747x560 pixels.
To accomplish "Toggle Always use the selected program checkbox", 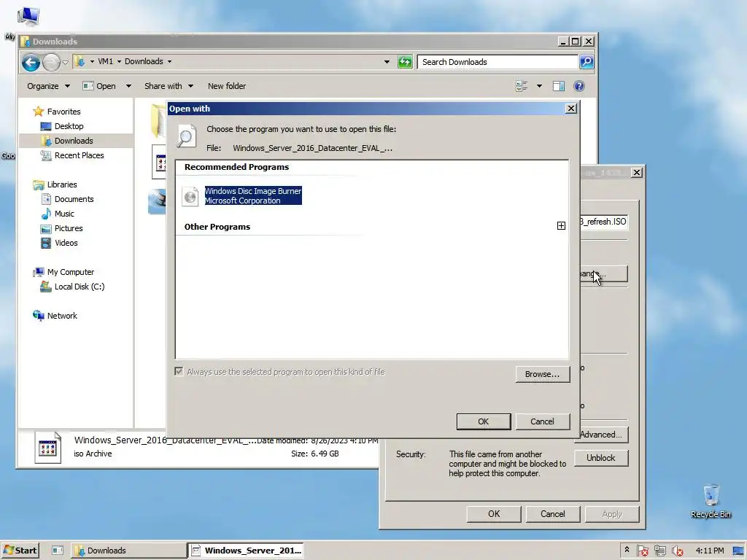I will [179, 371].
